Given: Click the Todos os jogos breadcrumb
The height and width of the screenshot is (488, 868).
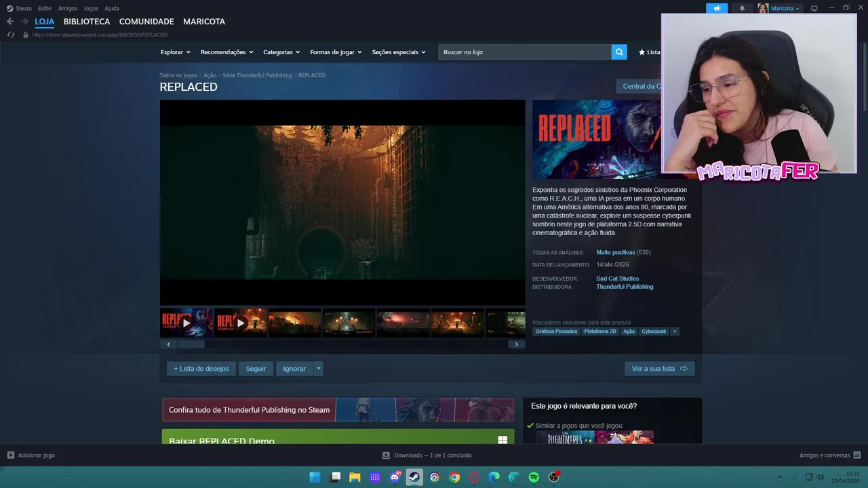Looking at the screenshot, I should coord(178,75).
